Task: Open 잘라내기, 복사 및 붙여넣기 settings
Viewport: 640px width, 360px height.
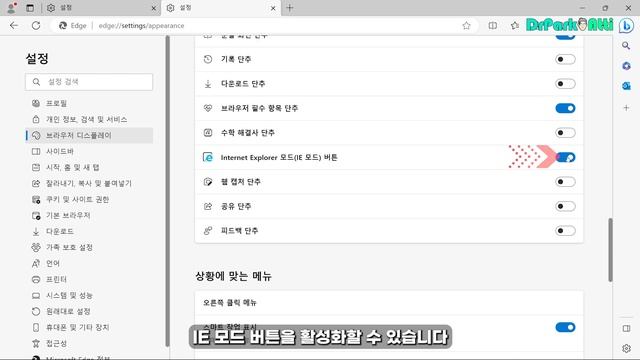Action: click(89, 183)
